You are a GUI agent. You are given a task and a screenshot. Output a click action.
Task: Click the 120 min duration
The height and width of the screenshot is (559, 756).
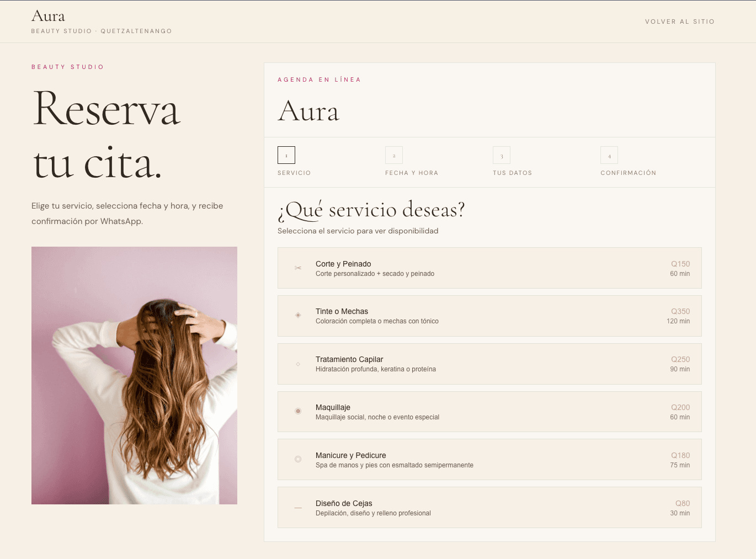(x=678, y=321)
